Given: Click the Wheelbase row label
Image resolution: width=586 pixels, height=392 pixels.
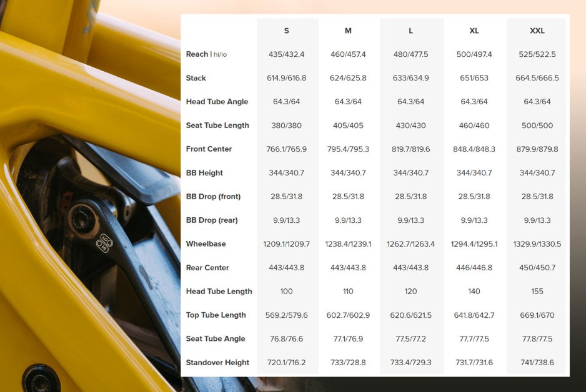Looking at the screenshot, I should [x=206, y=244].
